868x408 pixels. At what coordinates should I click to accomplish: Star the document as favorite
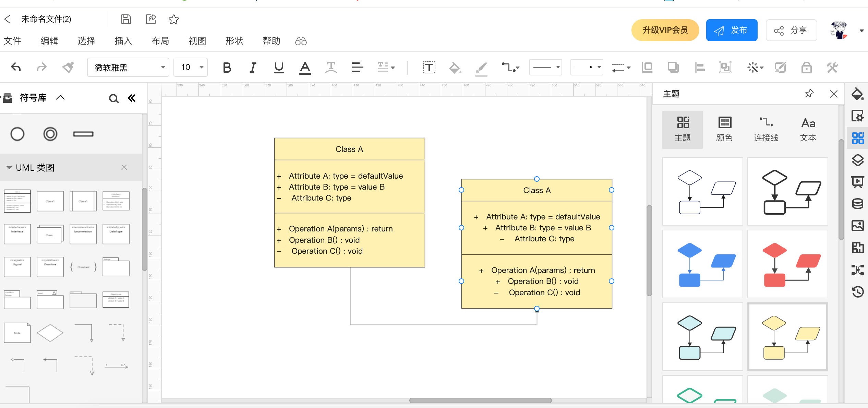(174, 19)
